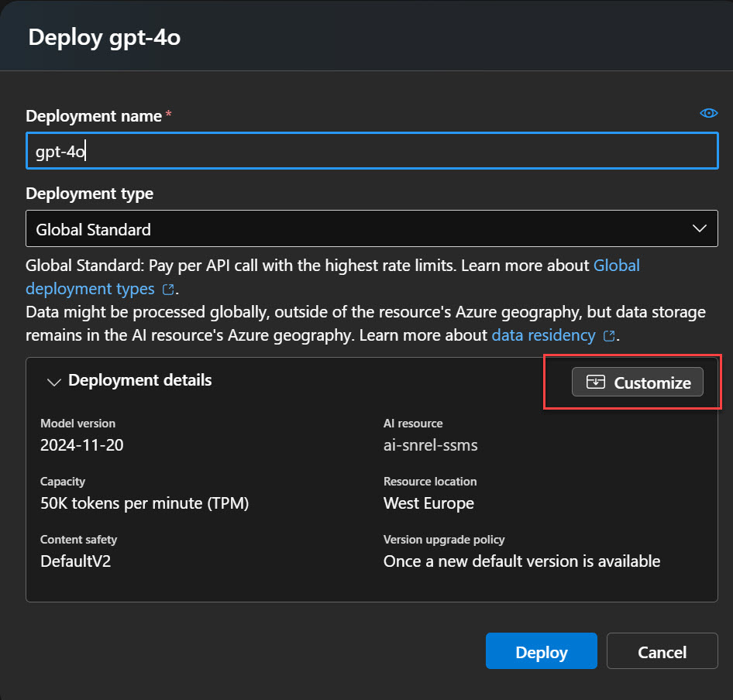Select the West Europe resource location
Screen dimensions: 733x700
point(428,503)
